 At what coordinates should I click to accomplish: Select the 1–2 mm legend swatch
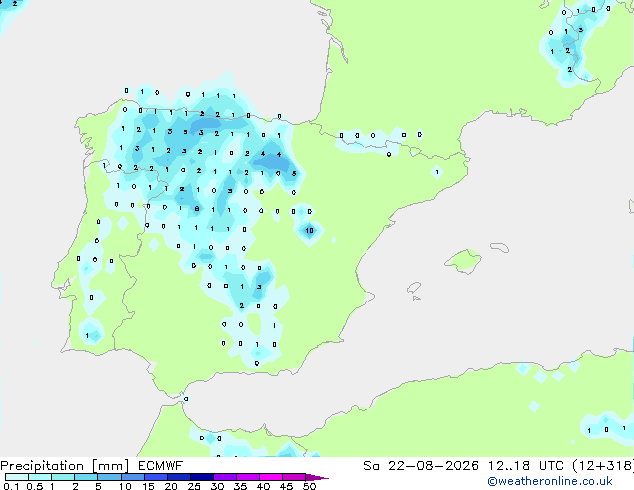[63, 477]
